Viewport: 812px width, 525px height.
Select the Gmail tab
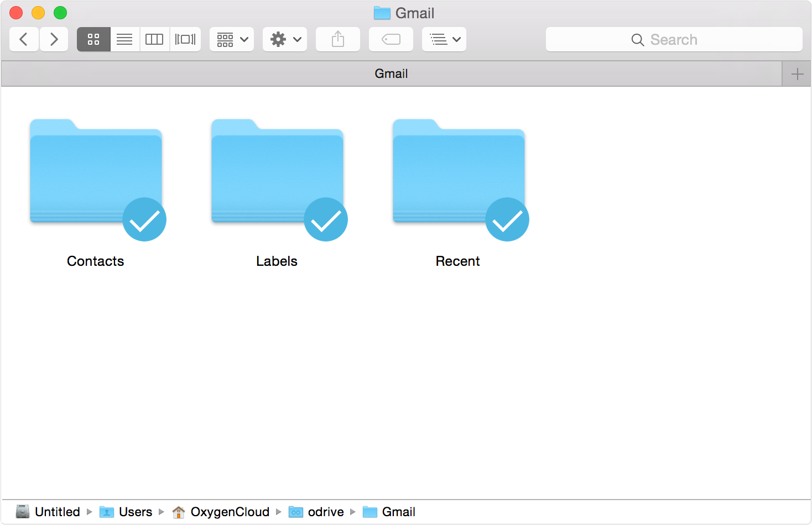click(392, 73)
